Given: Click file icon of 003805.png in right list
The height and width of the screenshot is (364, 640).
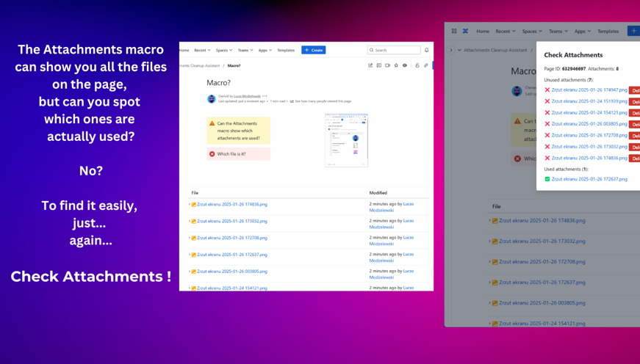Looking at the screenshot, I should (495, 303).
